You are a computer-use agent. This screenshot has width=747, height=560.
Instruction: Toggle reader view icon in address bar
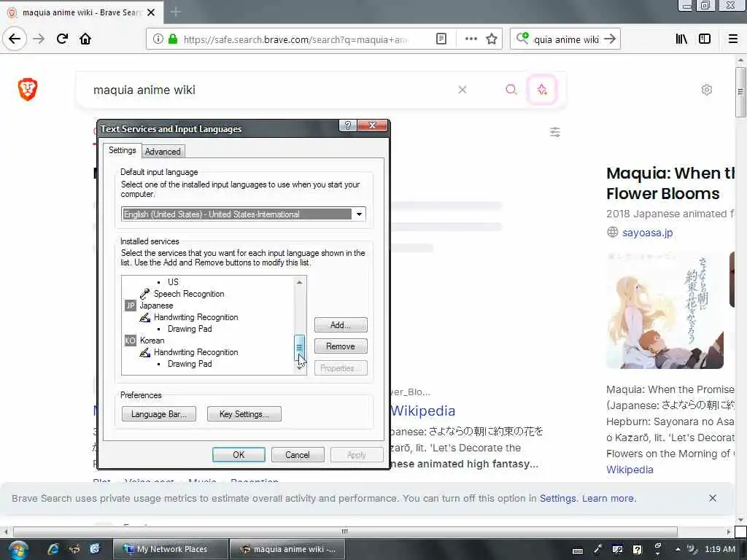point(441,39)
